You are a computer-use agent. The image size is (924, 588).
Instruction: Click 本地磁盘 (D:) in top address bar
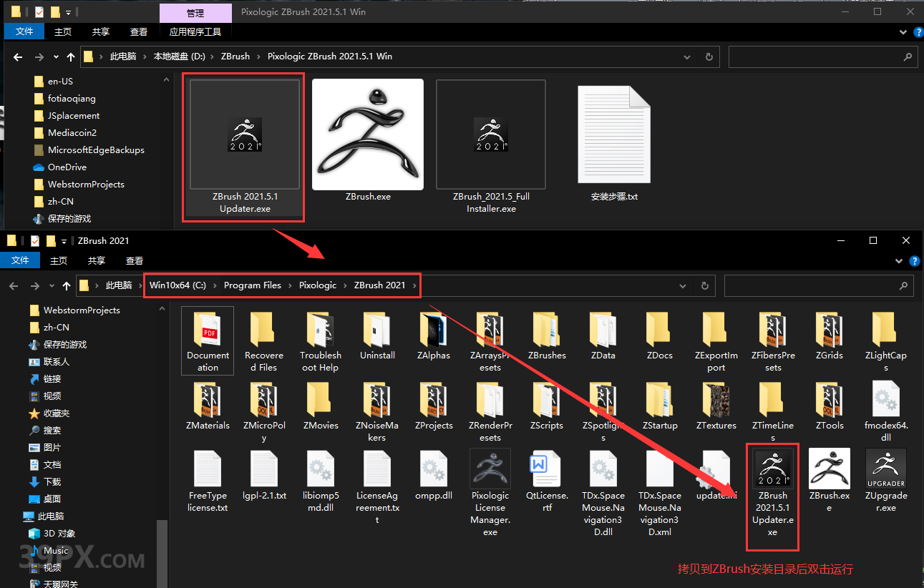click(179, 57)
